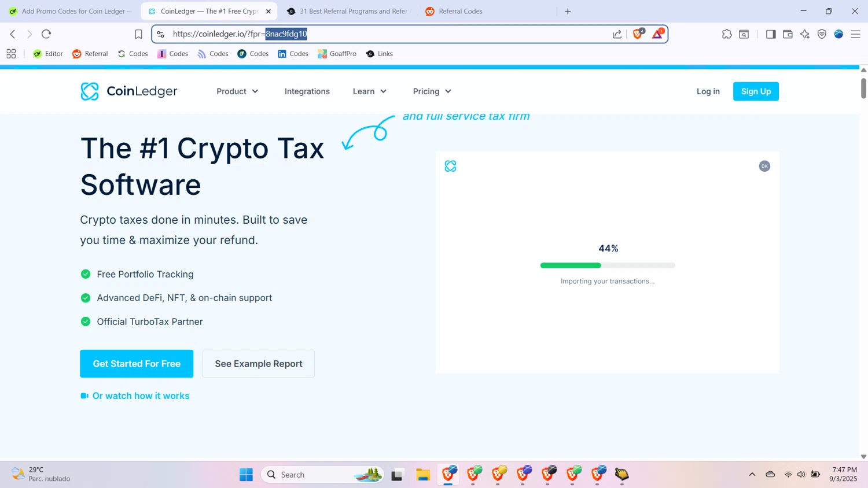The width and height of the screenshot is (868, 488).
Task: Open the Editor bookmark
Action: [48, 54]
